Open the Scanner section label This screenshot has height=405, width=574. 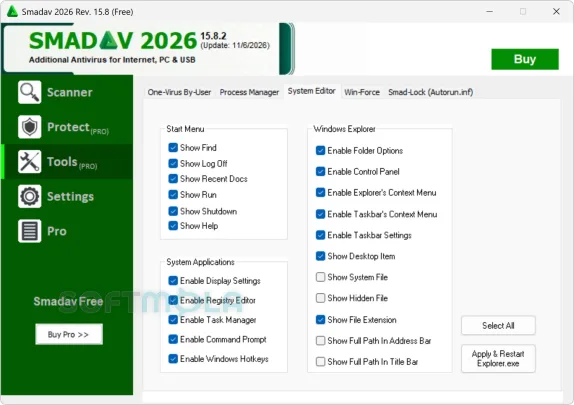[x=70, y=92]
